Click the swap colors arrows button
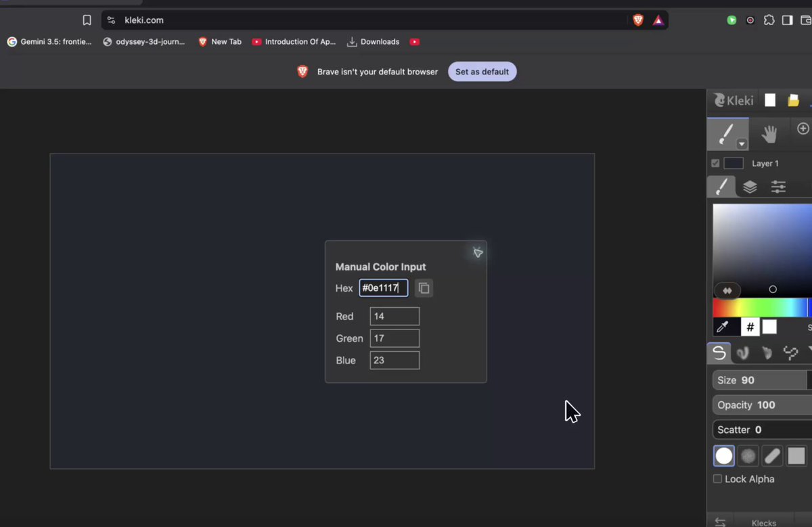Image resolution: width=812 pixels, height=527 pixels. [727, 290]
